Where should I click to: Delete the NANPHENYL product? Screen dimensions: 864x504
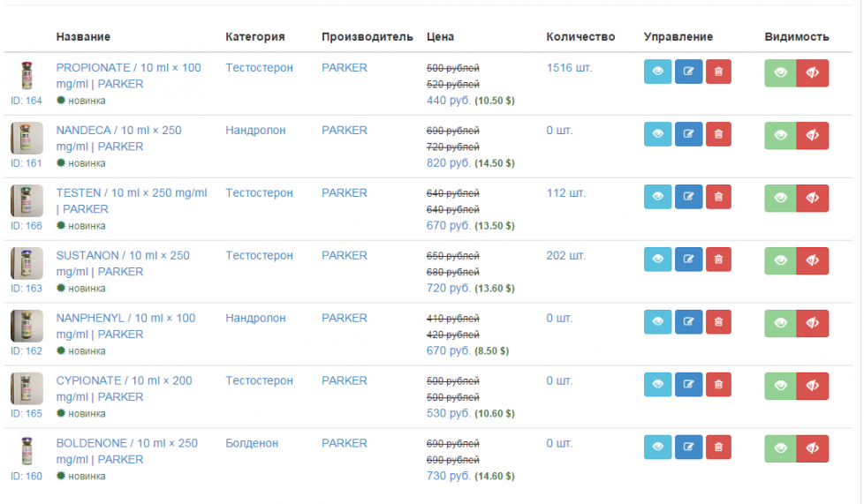point(718,323)
